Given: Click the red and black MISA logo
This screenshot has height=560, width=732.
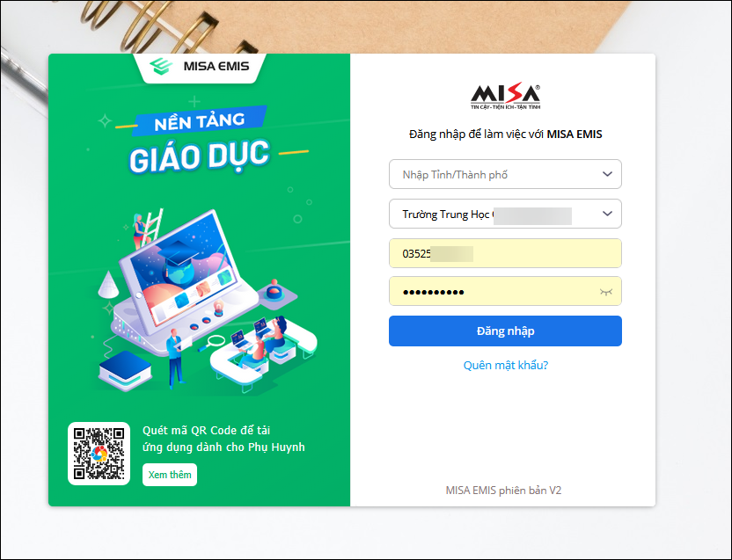Looking at the screenshot, I should (x=505, y=96).
